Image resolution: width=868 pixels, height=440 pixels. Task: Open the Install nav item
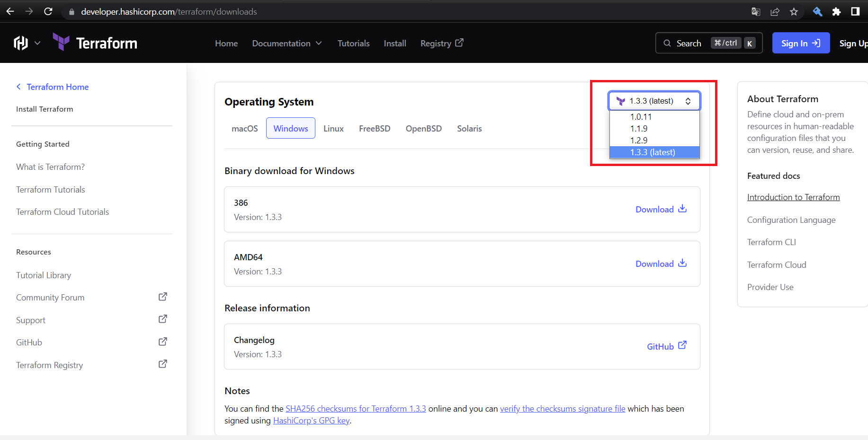[395, 43]
